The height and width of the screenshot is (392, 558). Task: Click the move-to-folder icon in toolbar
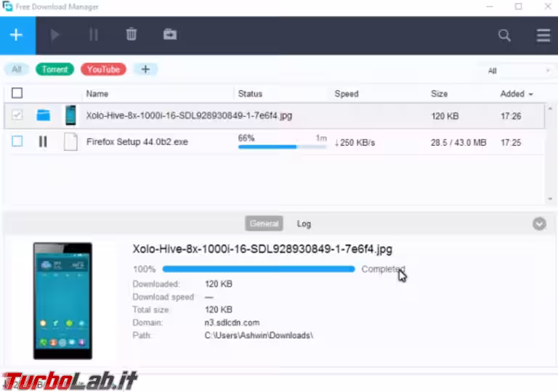(x=170, y=35)
